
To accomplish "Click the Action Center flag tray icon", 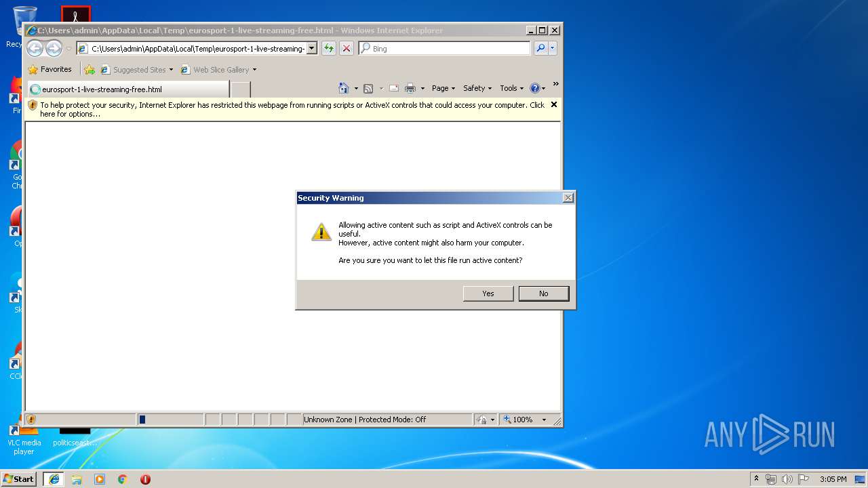I will pos(804,479).
